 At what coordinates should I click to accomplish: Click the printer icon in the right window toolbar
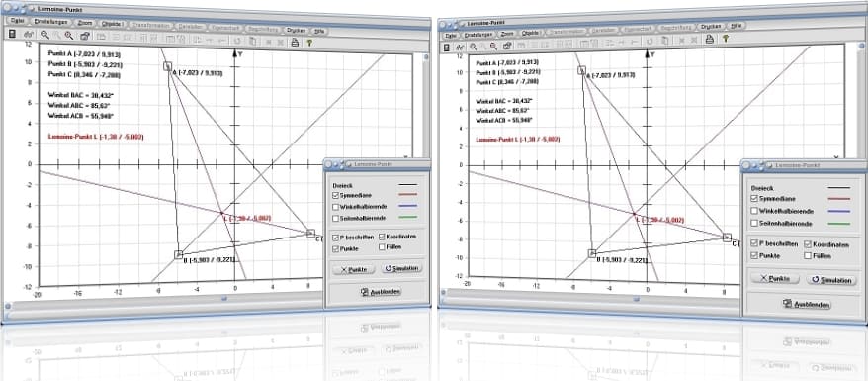pyautogui.click(x=709, y=39)
